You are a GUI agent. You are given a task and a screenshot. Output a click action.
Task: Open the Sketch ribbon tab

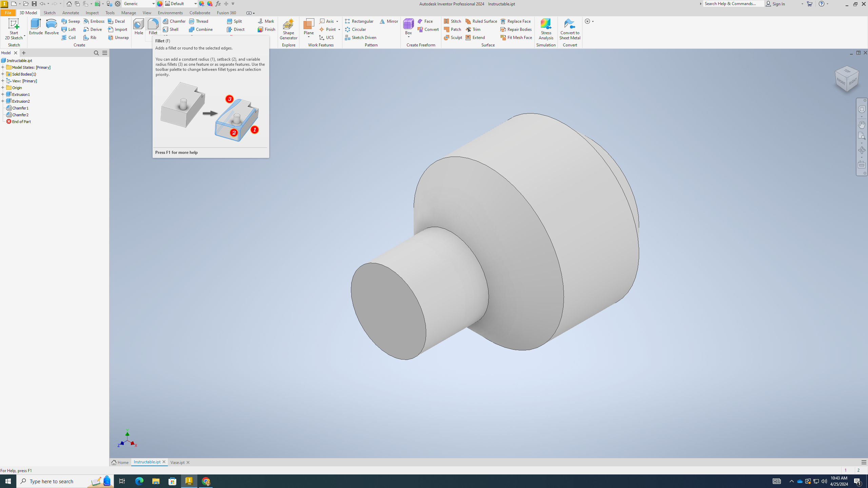[x=50, y=13]
